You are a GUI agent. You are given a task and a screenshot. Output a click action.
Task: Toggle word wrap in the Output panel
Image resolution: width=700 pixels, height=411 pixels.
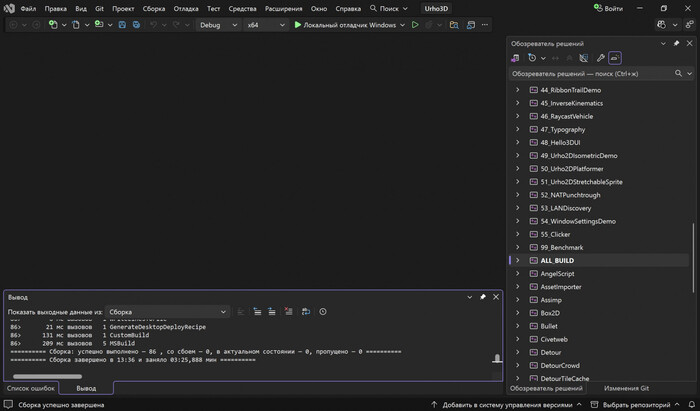305,312
